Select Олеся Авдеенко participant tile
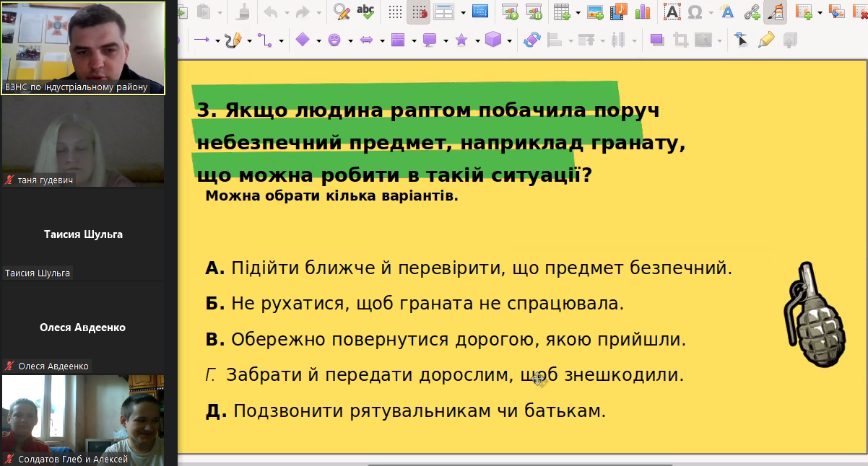The image size is (868, 466). pyautogui.click(x=83, y=327)
